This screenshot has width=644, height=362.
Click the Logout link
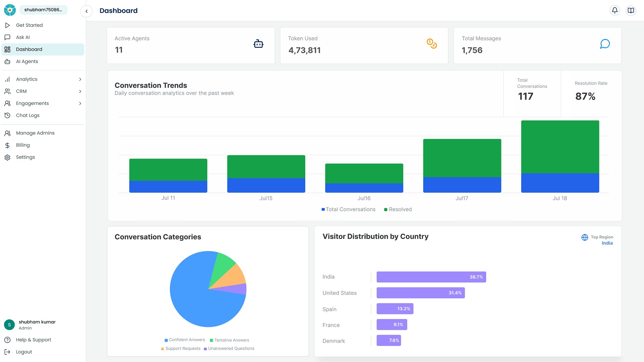[23, 352]
